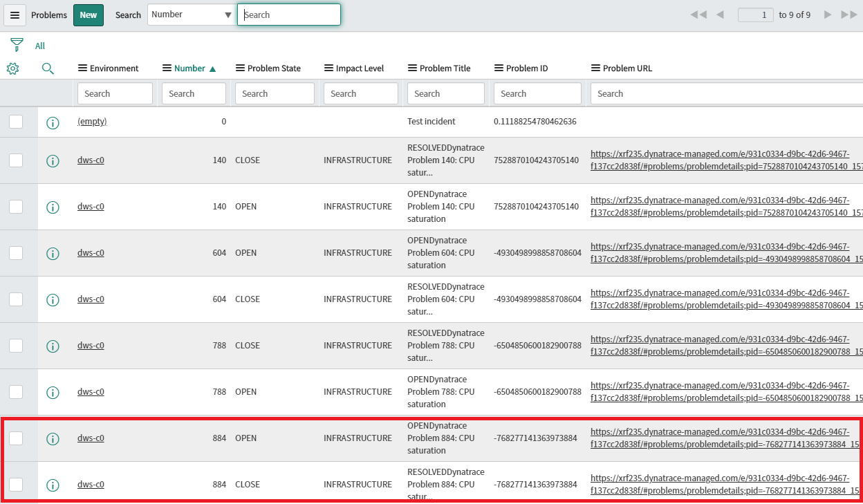Go to the next page arrow
The image size is (863, 504).
coord(828,15)
